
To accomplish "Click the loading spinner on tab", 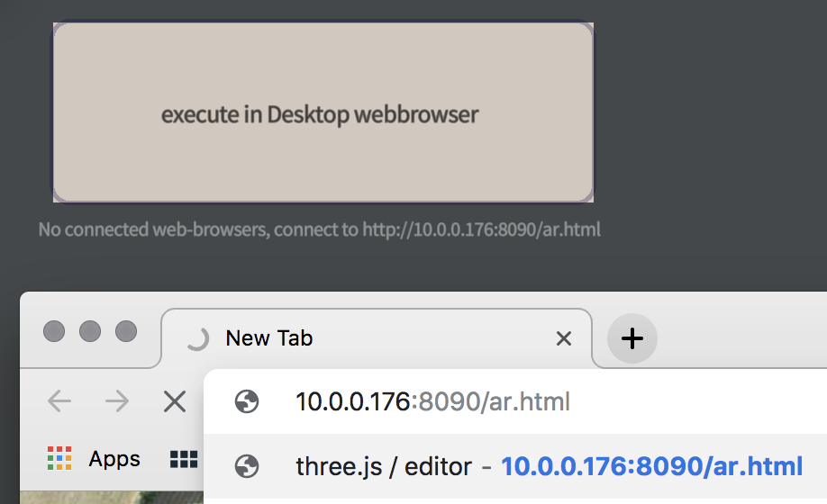I will tap(198, 338).
